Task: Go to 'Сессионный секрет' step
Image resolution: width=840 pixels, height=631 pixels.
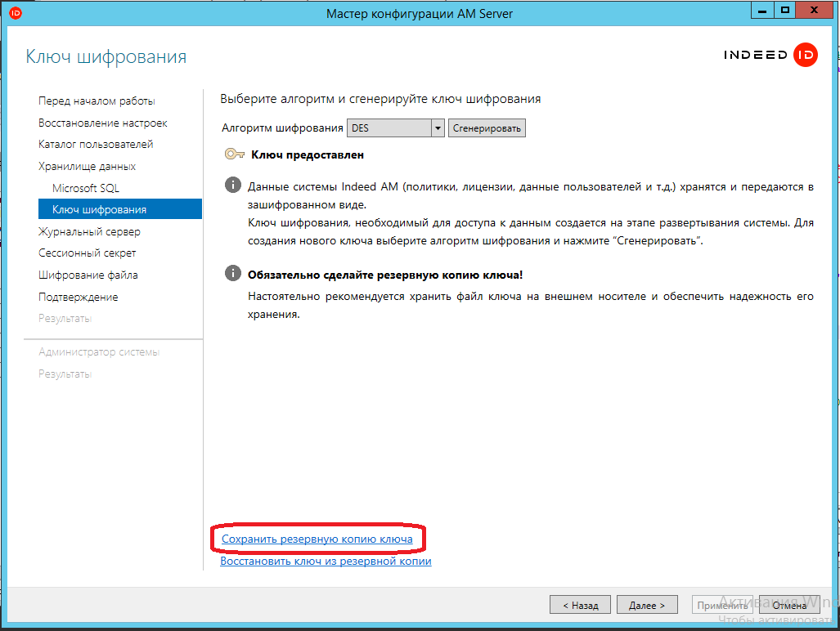Action: [x=87, y=253]
